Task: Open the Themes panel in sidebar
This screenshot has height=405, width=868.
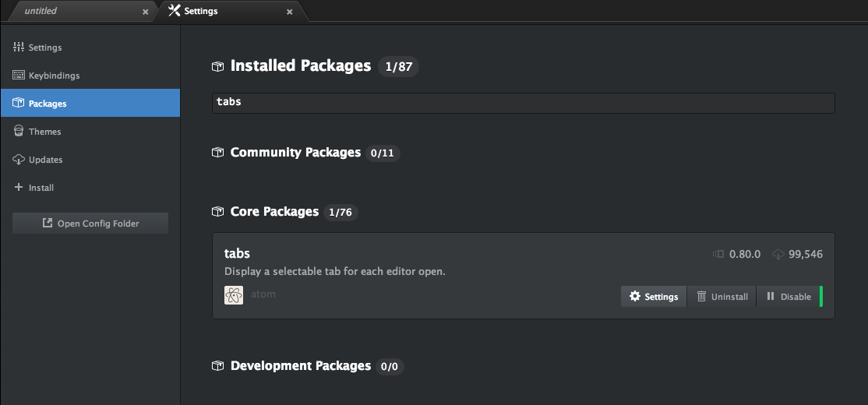Action: [x=44, y=132]
